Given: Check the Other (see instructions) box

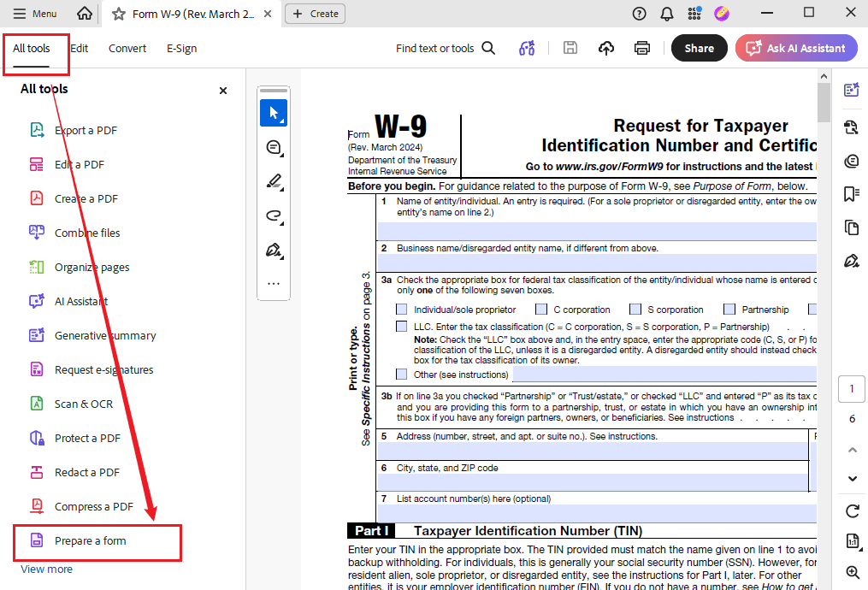Looking at the screenshot, I should pos(401,375).
